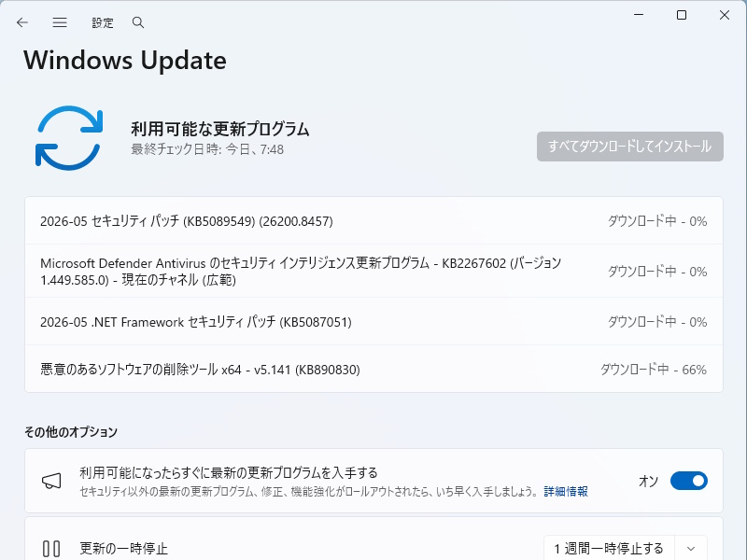Image resolution: width=747 pixels, height=560 pixels.
Task: Click download status for KB5089549 update
Action: pos(657,221)
